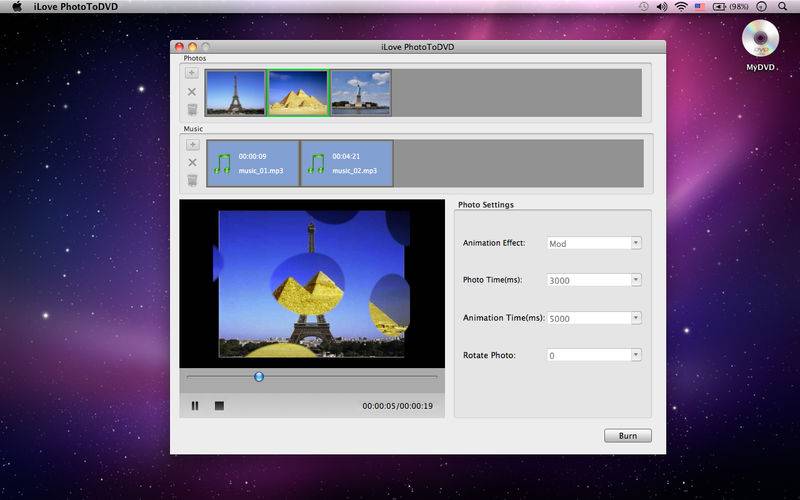The height and width of the screenshot is (500, 800).
Task: Open the Apple menu
Action: click(x=17, y=7)
